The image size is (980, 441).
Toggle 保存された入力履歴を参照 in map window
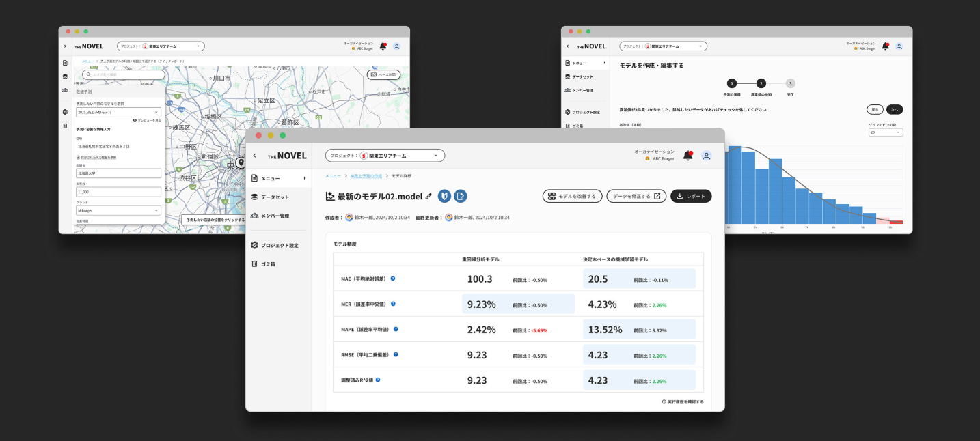[96, 157]
